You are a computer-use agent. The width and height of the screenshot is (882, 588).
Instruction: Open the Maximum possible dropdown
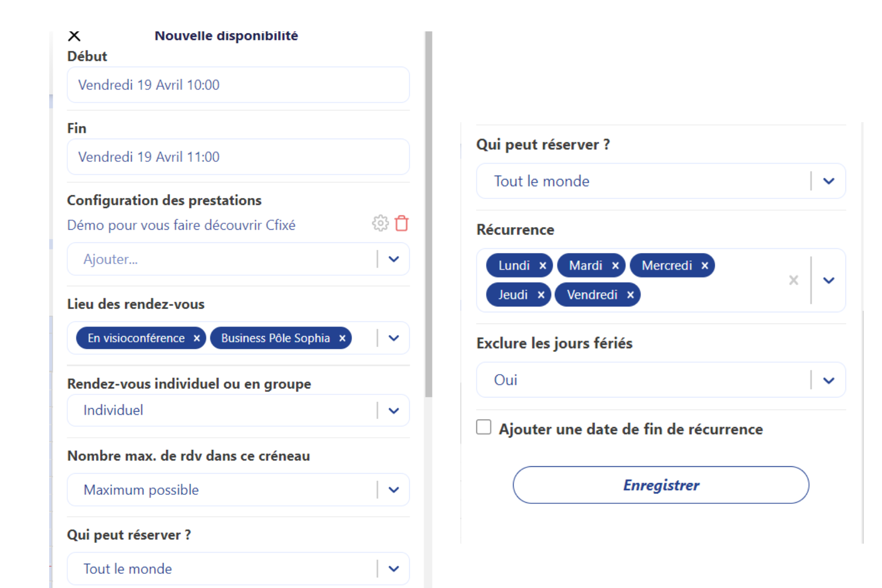393,490
